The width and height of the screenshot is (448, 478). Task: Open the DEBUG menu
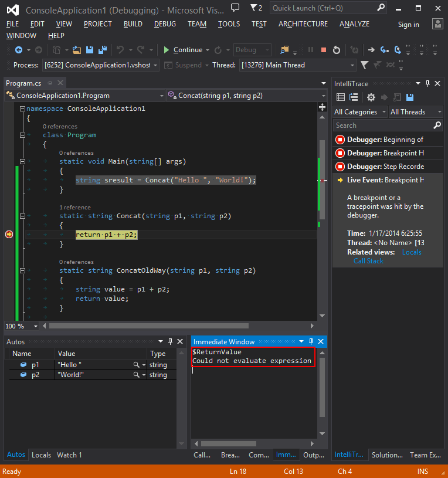pos(165,24)
